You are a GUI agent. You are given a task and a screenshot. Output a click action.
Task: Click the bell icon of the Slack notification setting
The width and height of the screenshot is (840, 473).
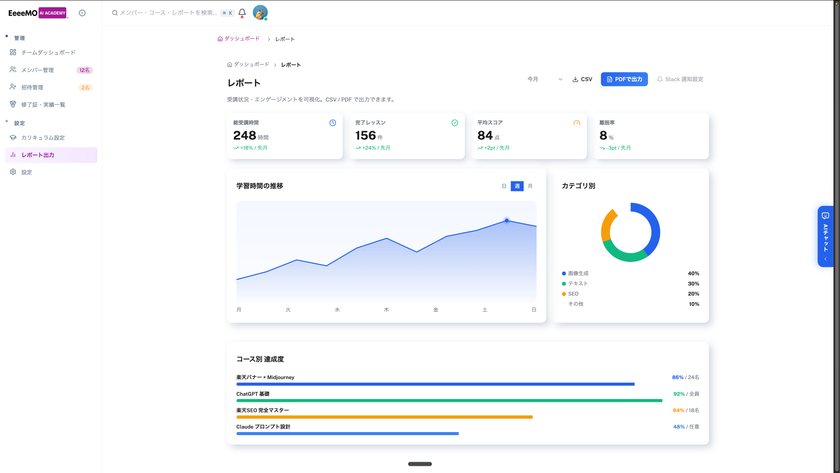(x=659, y=79)
